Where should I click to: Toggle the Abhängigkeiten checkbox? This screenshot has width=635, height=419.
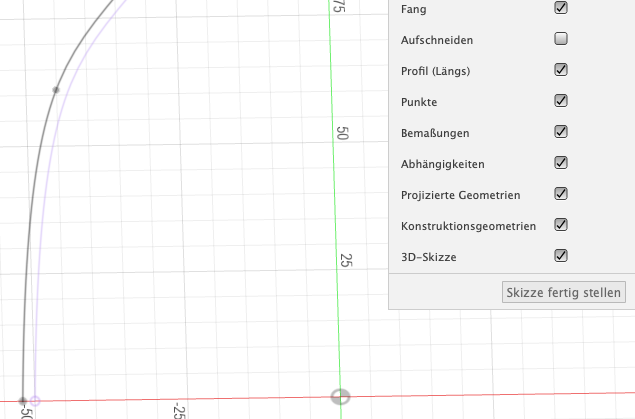(561, 163)
